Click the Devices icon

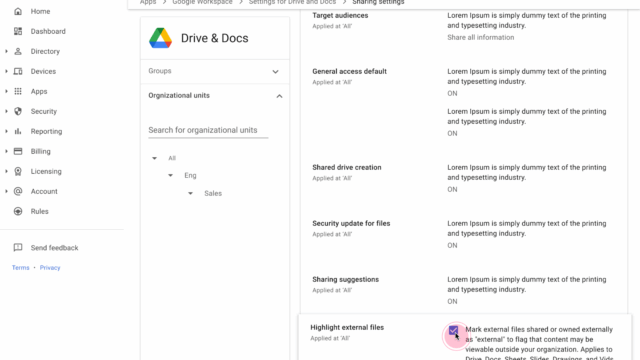pos(18,71)
